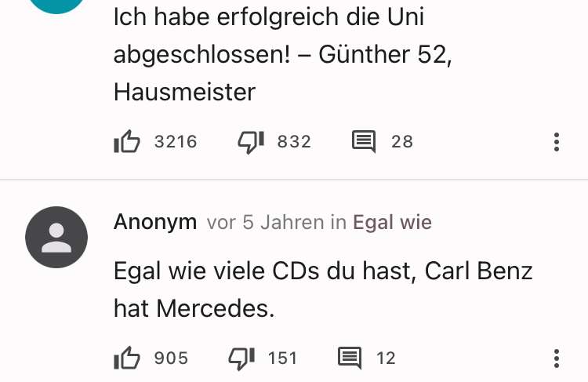Image resolution: width=588 pixels, height=382 pixels.
Task: Click the 12 replies count
Action: pyautogui.click(x=387, y=358)
